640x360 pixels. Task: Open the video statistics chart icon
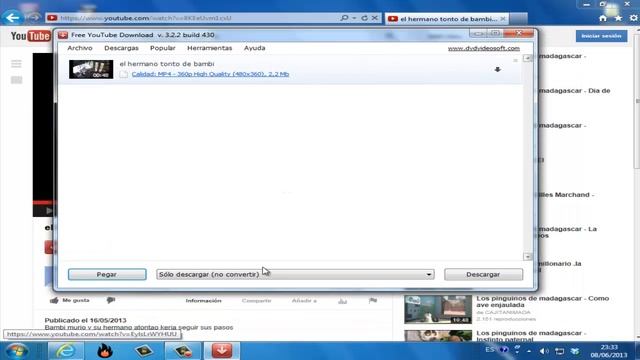point(342,301)
